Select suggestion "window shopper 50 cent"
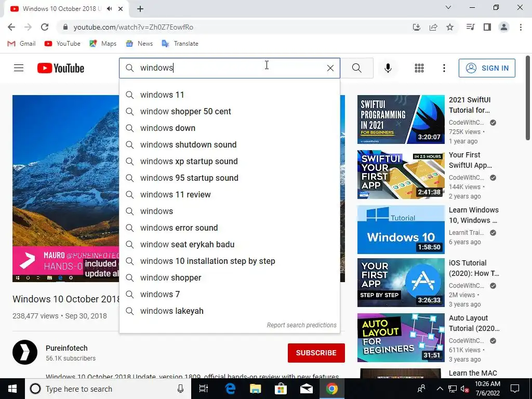This screenshot has height=399, width=532. coord(229,111)
